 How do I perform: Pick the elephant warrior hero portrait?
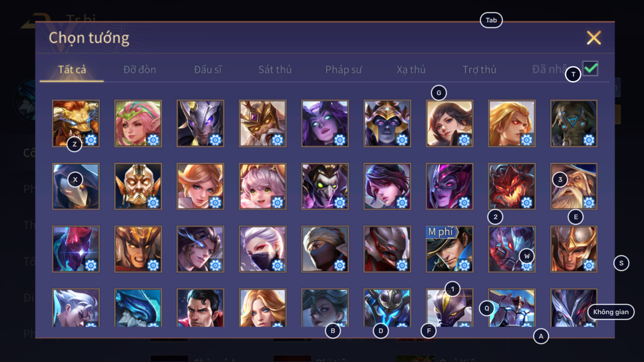(x=574, y=123)
